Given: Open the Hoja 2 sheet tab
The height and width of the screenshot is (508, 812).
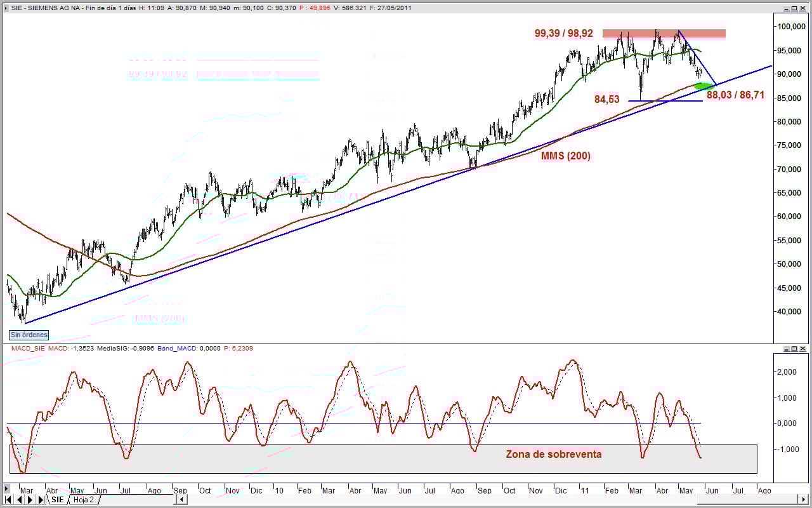Looking at the screenshot, I should click(84, 500).
